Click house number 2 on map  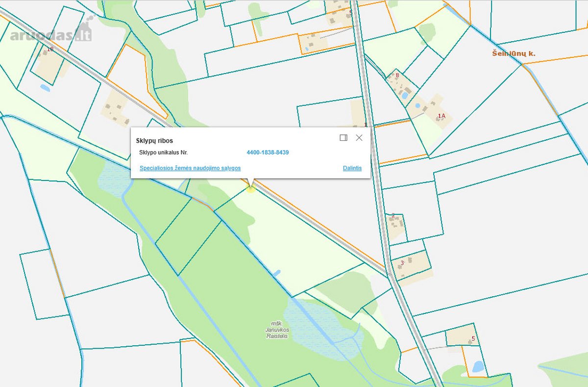click(x=393, y=215)
